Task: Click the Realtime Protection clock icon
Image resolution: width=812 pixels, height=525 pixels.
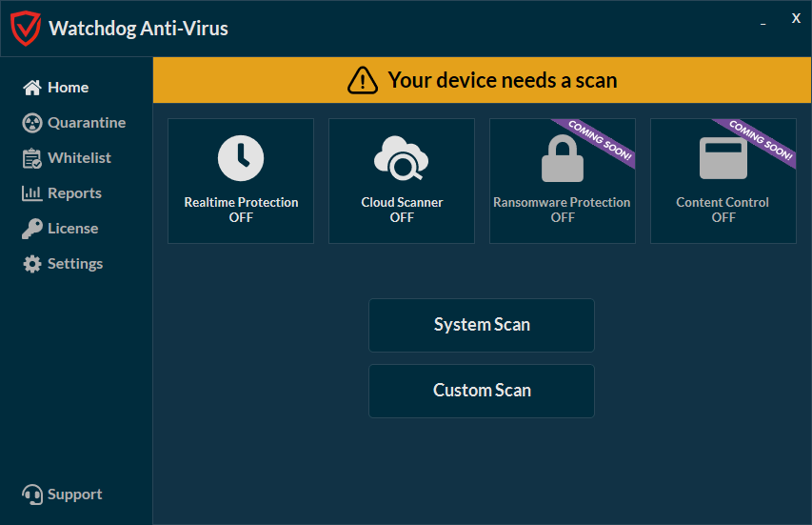Action: pyautogui.click(x=241, y=158)
